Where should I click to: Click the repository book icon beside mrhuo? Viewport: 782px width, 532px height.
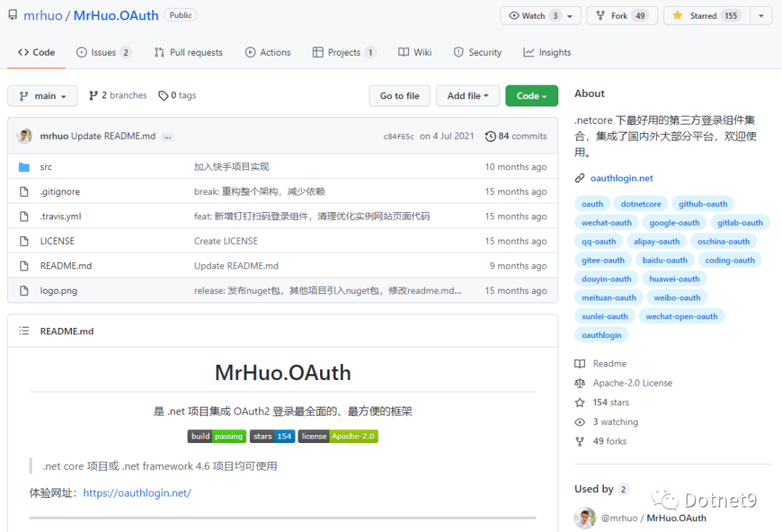pyautogui.click(x=13, y=15)
